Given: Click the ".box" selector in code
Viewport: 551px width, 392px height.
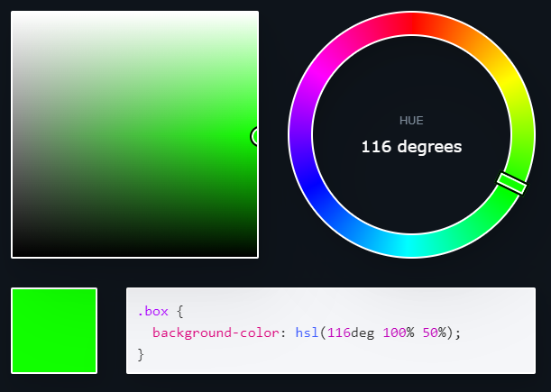Looking at the screenshot, I should tap(153, 311).
